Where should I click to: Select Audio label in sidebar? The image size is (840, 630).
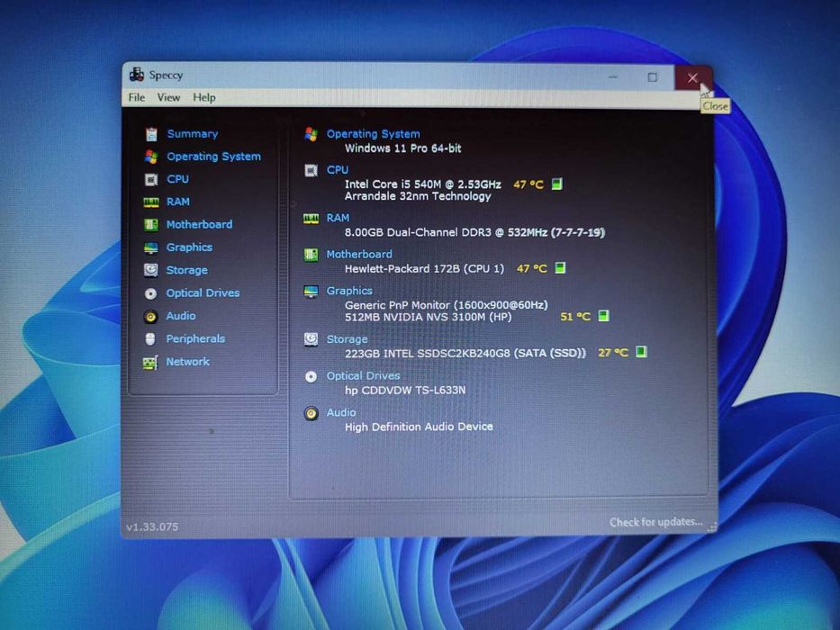(x=181, y=316)
